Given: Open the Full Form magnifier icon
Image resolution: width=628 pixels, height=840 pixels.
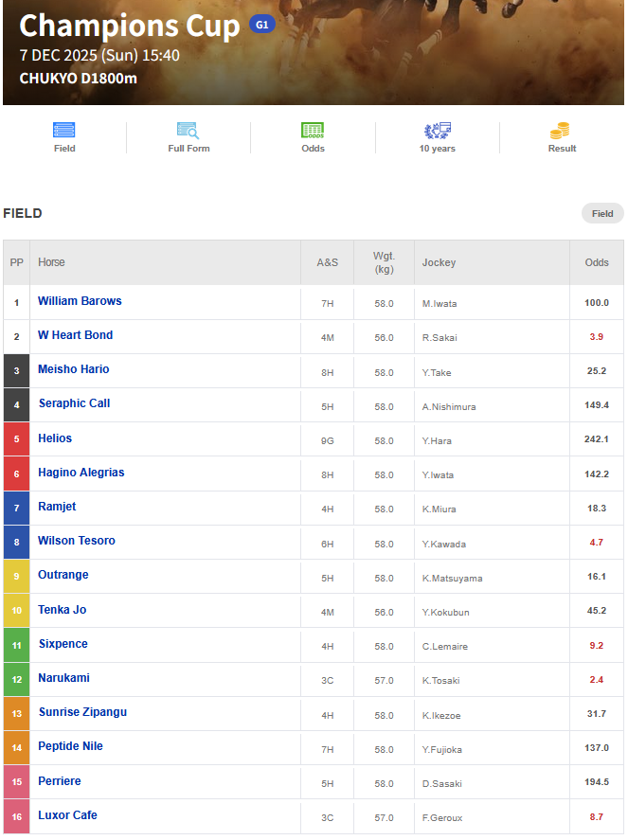Looking at the screenshot, I should pos(188,130).
